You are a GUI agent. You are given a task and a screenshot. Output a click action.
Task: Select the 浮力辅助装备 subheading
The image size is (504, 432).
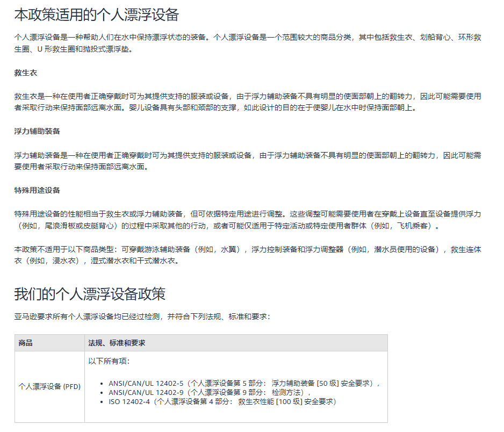pyautogui.click(x=37, y=131)
